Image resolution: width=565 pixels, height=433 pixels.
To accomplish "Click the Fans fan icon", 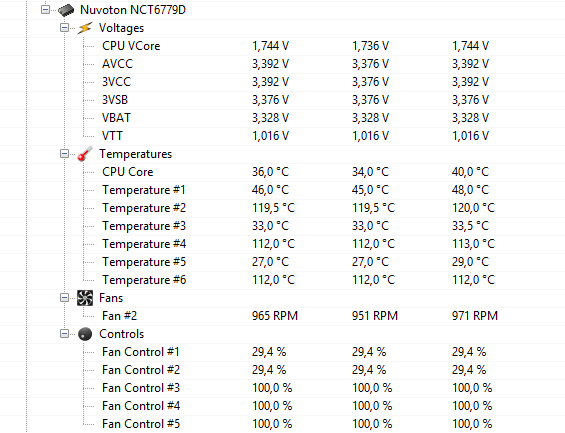I will [x=85, y=298].
